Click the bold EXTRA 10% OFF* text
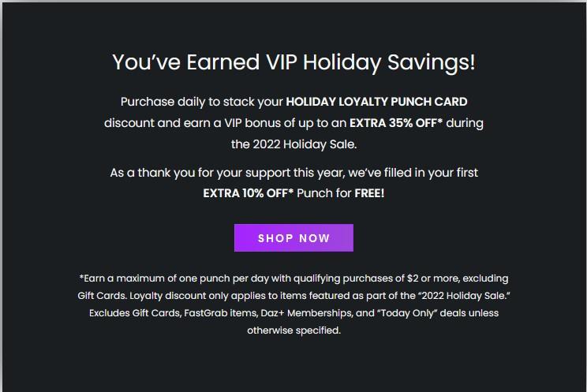Viewport: 587px width, 392px height. pyautogui.click(x=248, y=192)
